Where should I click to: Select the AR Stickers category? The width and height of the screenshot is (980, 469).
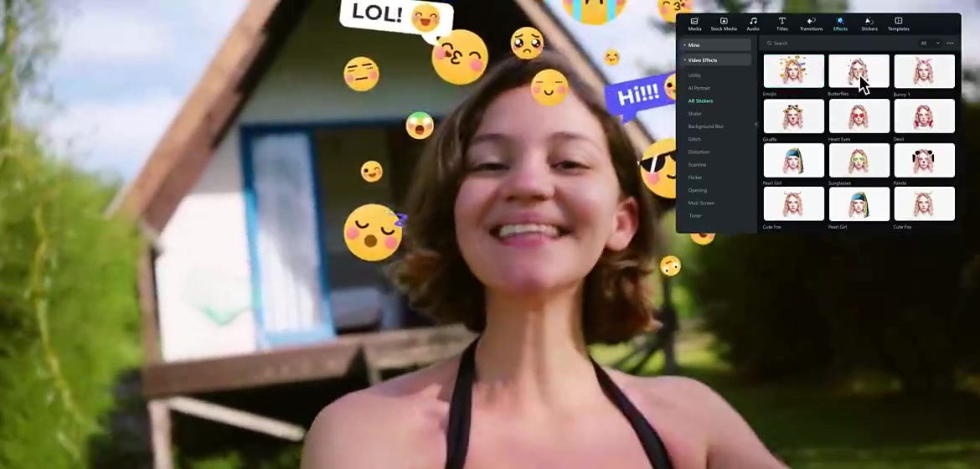(700, 100)
